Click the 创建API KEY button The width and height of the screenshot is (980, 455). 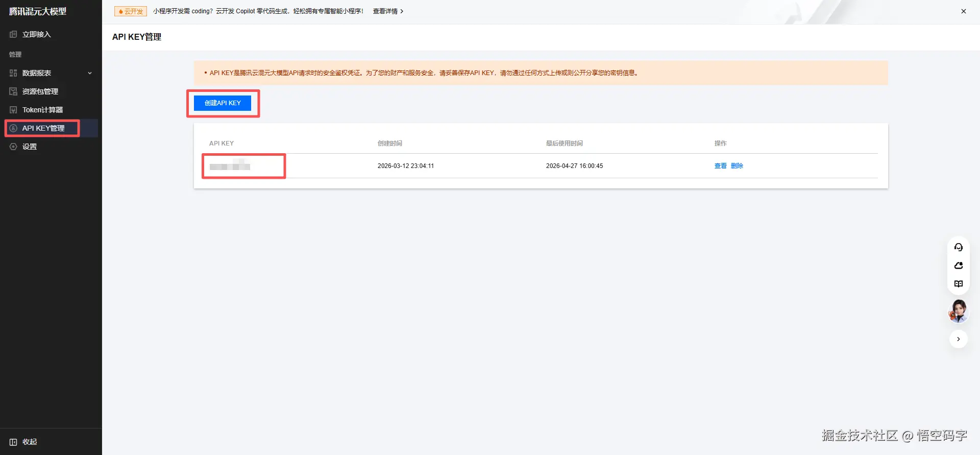[x=223, y=103]
